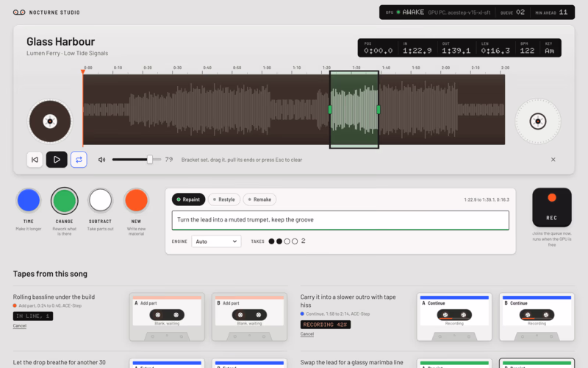Screen dimensions: 588x368
Task: Click the Lumen Ferry · Low Tide Signals subtitle
Action: coord(67,53)
